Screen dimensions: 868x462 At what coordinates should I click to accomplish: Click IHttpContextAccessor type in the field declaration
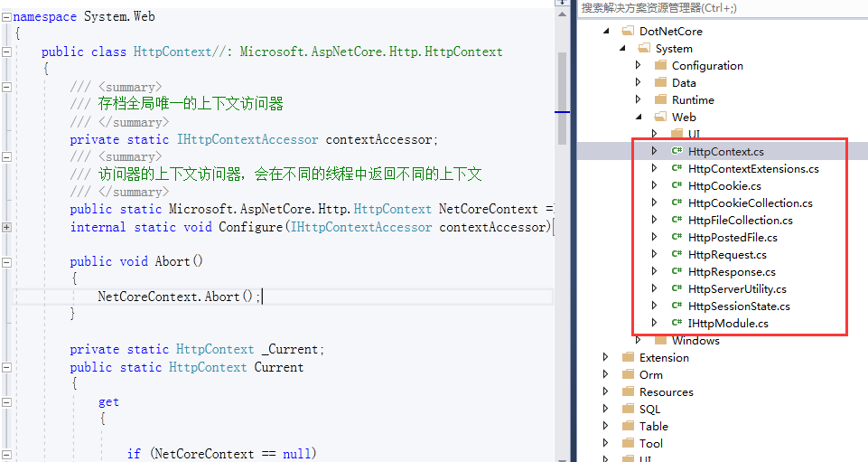(x=247, y=139)
